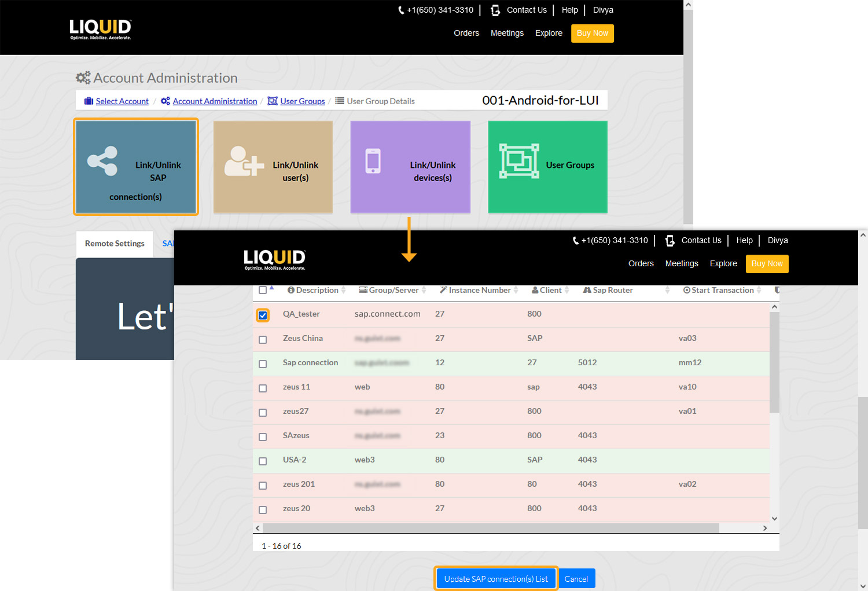Click the table's horizontal scrollbar thumb

click(491, 528)
